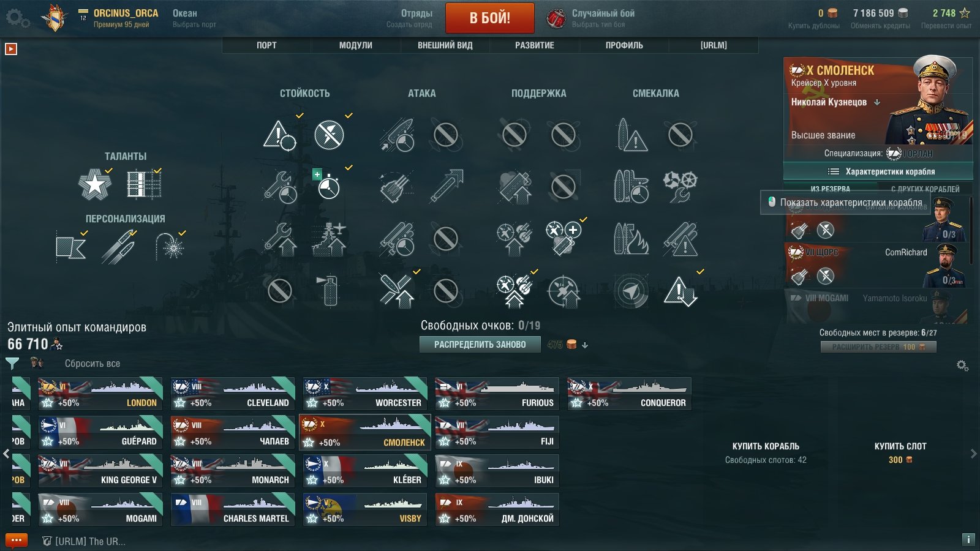Open the chat bubble icon

[x=17, y=541]
